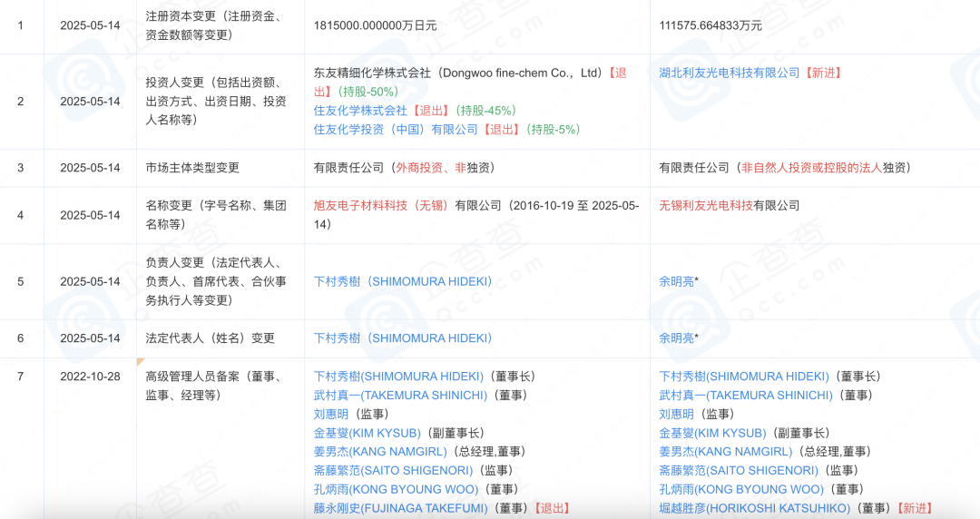Viewport: 980px width, 519px height.
Task: Open 下村秀樹 link in 法定代表人(姓名)变更 row
Action: click(x=403, y=338)
